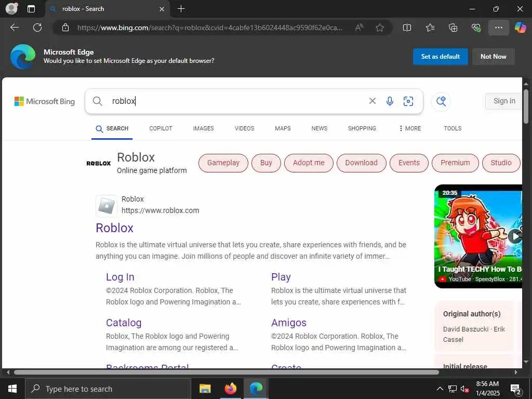Open split screen icon

click(407, 28)
